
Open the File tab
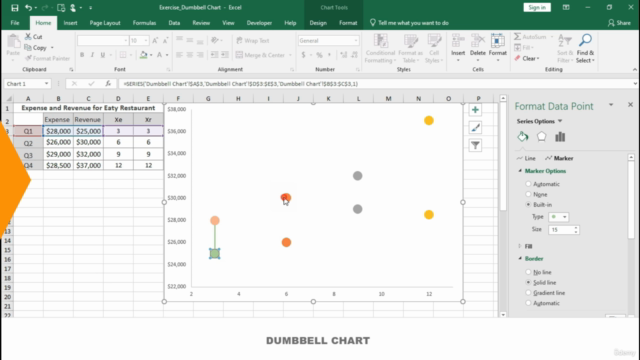(x=15, y=23)
